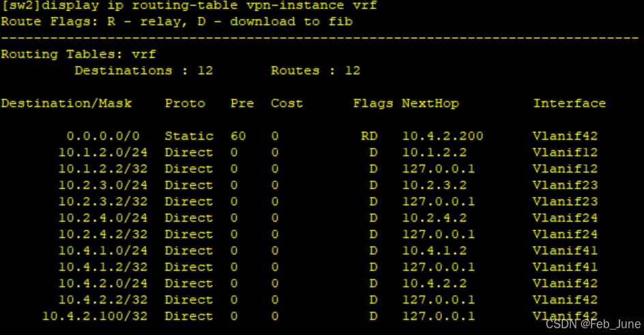644x335 pixels.
Task: Click the 'Interface' column header
Action: tap(569, 104)
